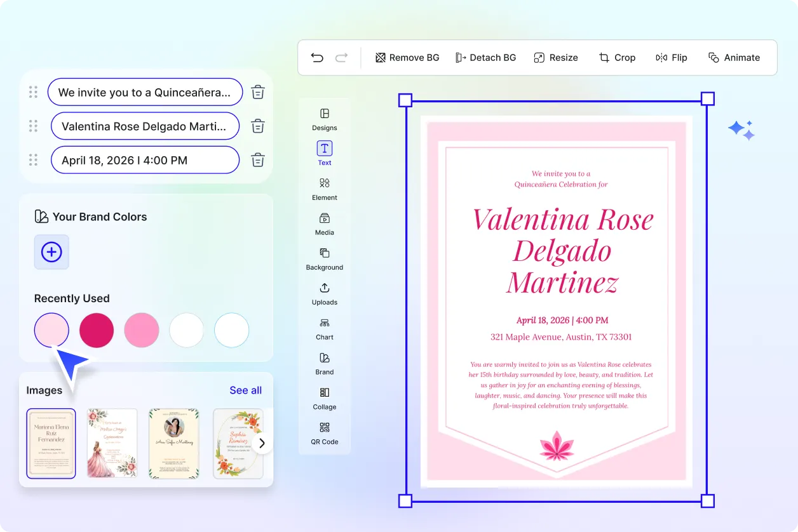Open the Chart panel

pos(324,329)
